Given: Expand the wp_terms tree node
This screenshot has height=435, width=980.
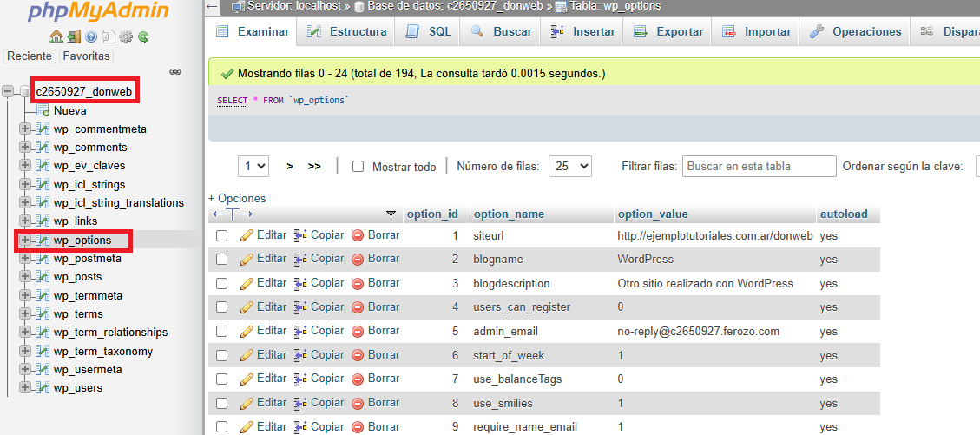Looking at the screenshot, I should coord(25,313).
